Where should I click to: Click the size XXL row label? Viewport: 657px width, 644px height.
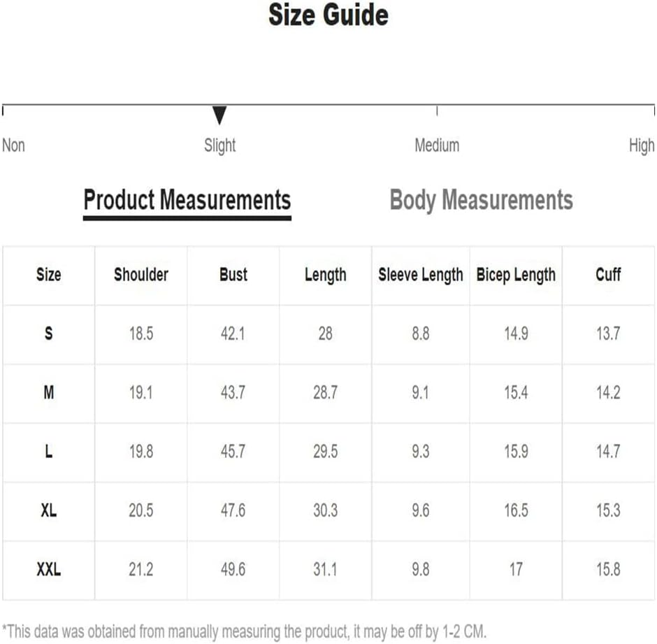point(49,569)
